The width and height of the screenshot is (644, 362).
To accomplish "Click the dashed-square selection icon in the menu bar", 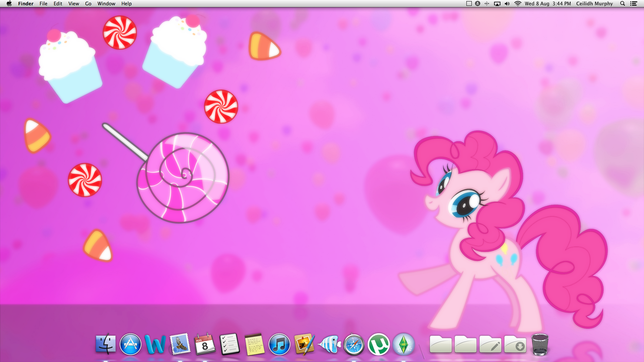I will [x=469, y=3].
